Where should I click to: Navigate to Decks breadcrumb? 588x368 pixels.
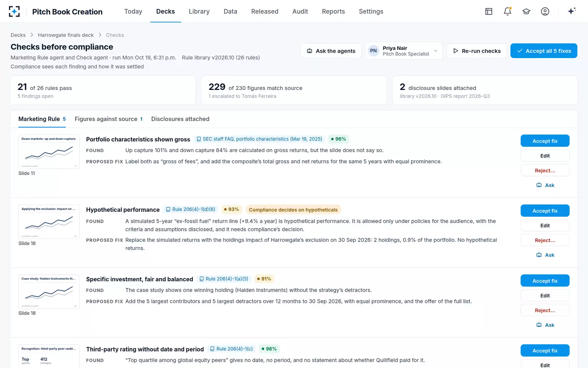click(x=18, y=35)
